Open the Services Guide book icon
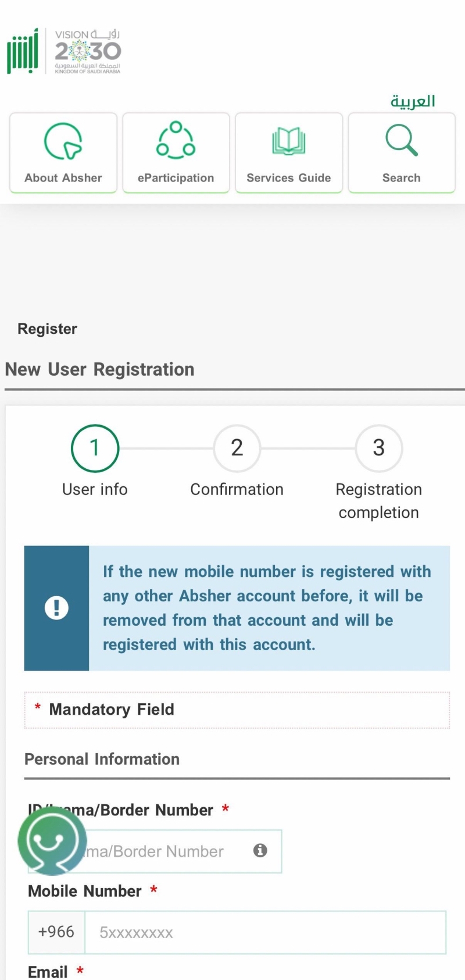This screenshot has width=465, height=980. [x=289, y=141]
